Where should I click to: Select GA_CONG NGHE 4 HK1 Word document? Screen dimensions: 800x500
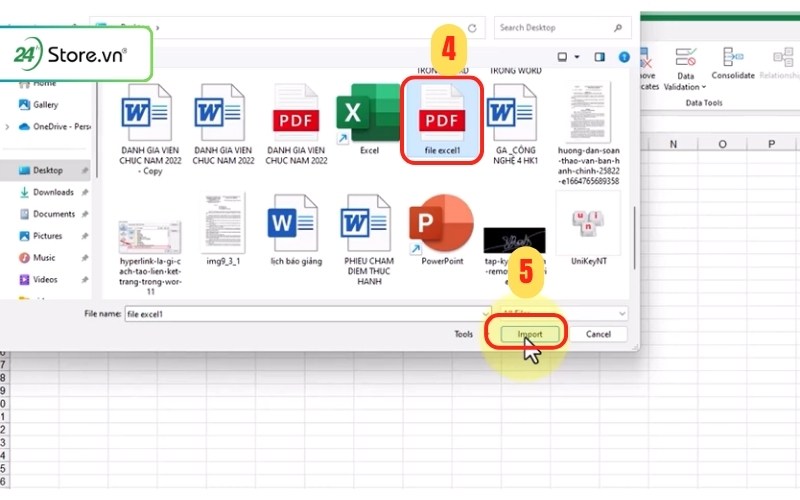(515, 125)
